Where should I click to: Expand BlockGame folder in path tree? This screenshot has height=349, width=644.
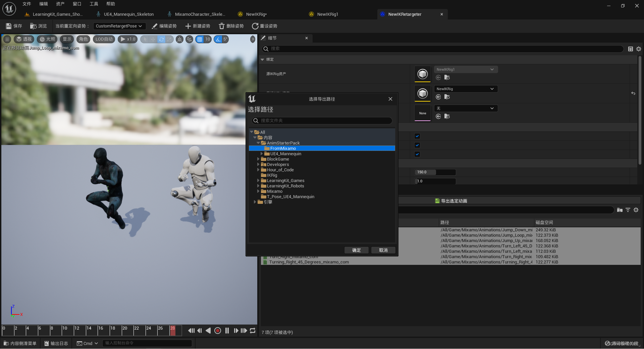[x=258, y=159]
